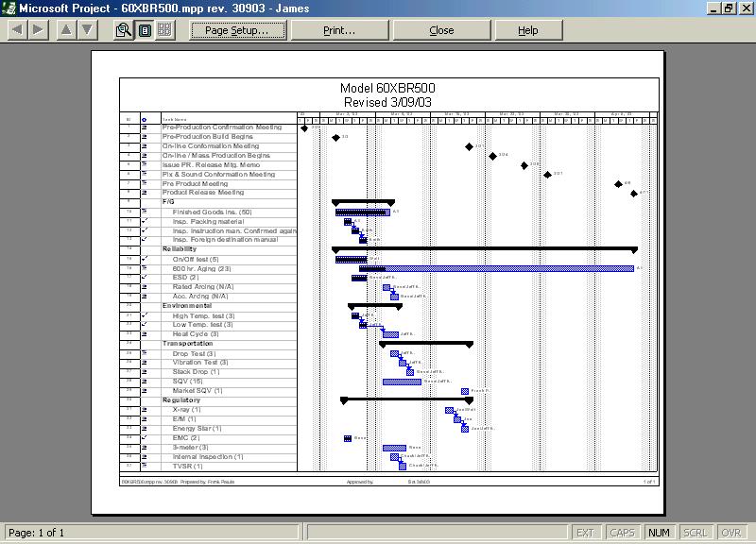Click the NUM status bar indicator
Image resolution: width=756 pixels, height=544 pixels.
point(659,533)
